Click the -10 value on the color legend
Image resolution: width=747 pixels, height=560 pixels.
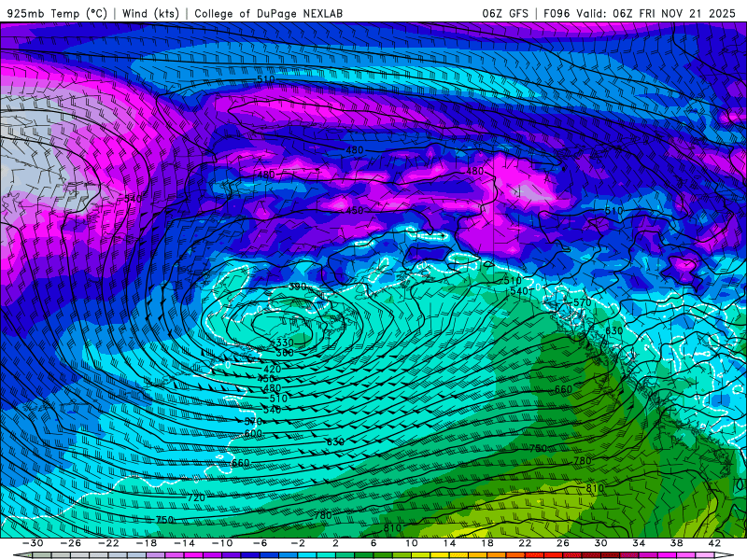[x=222, y=543]
